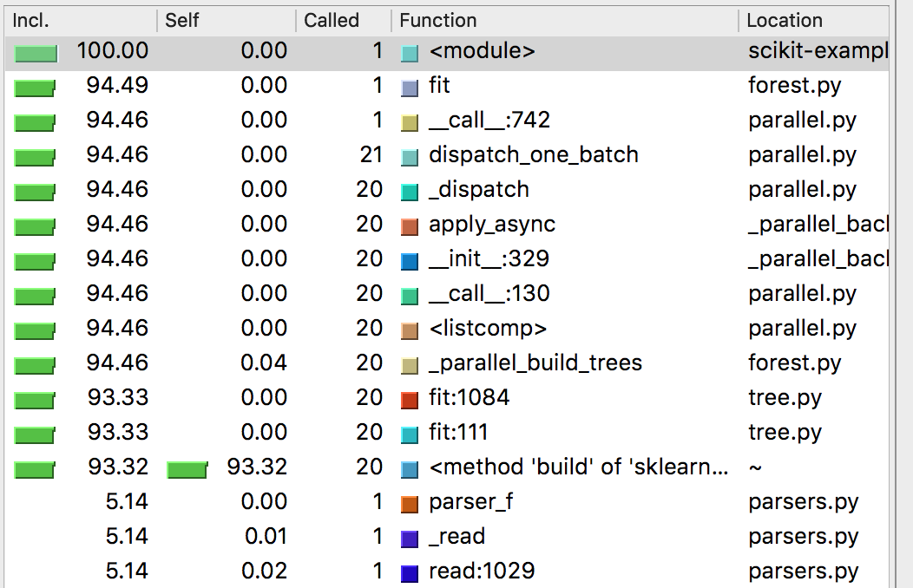Click the blue icon beside __init__:329
Screen dimensions: 913x588
410,261
